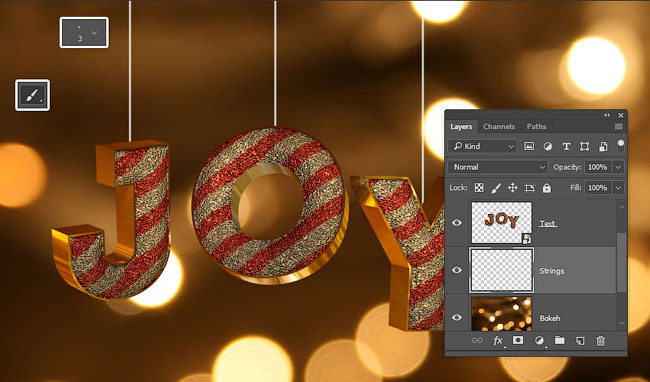The width and height of the screenshot is (650, 382).
Task: Click the Strings layer name
Action: (x=551, y=271)
